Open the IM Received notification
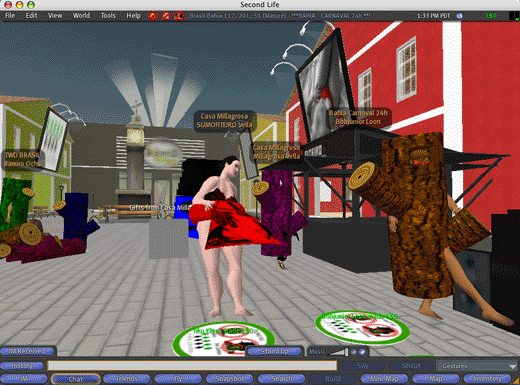The height and width of the screenshot is (385, 520). pos(27,351)
